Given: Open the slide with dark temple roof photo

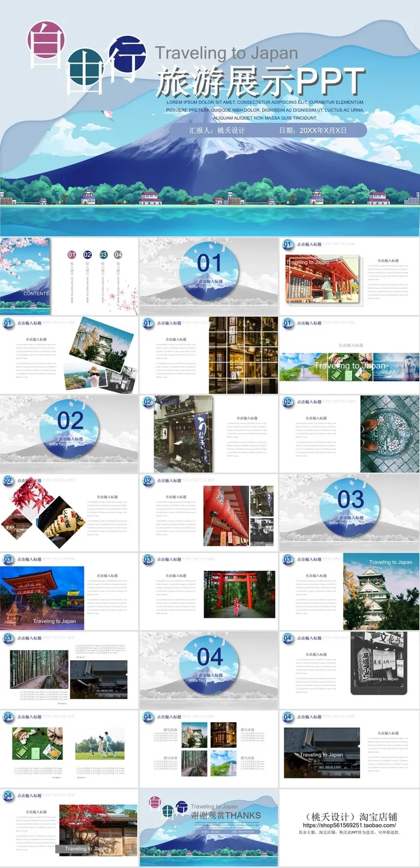Looking at the screenshot, I should pyautogui.click(x=349, y=749).
